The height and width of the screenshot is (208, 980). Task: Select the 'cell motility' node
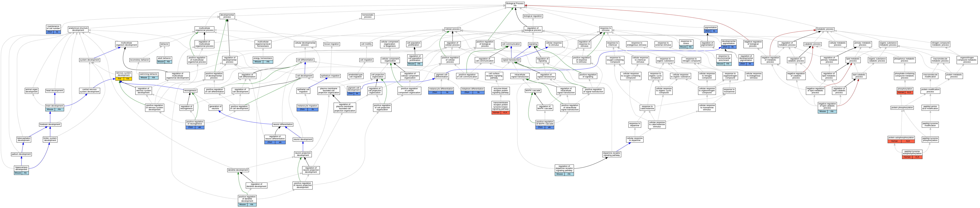click(x=366, y=44)
